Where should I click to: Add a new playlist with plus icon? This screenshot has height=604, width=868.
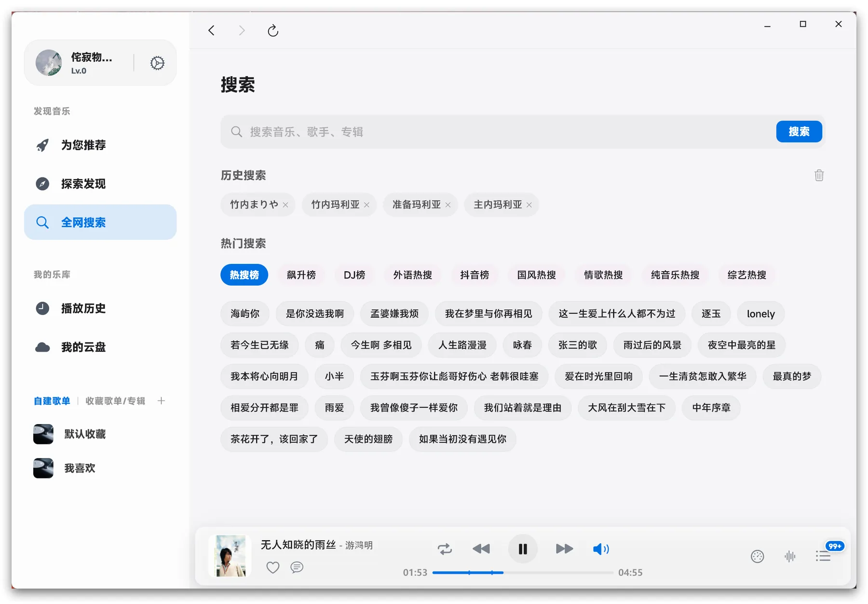coord(161,401)
